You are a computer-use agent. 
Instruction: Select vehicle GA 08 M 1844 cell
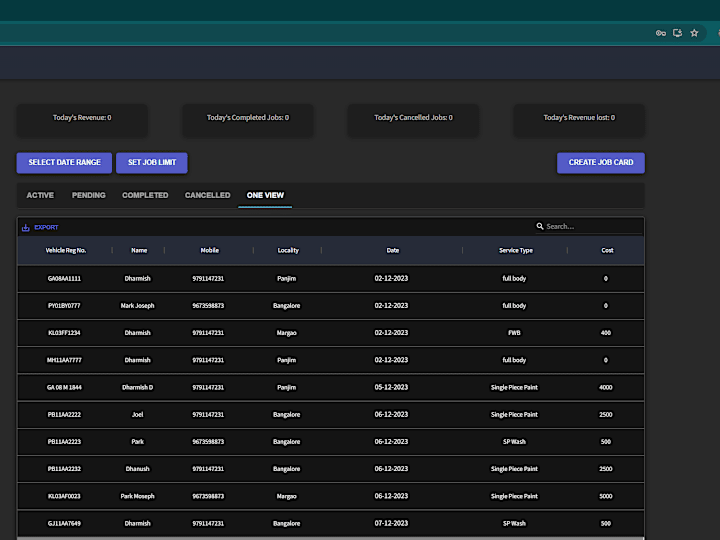coord(64,388)
